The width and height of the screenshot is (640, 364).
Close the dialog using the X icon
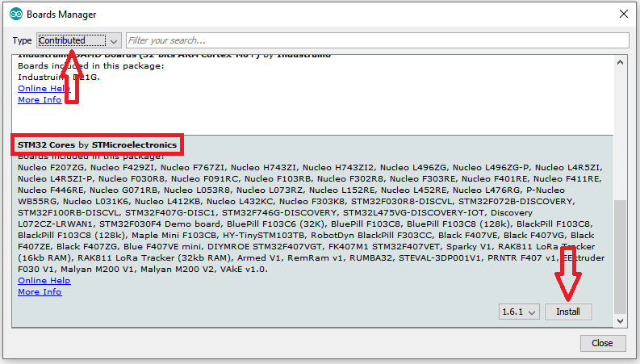click(x=624, y=14)
